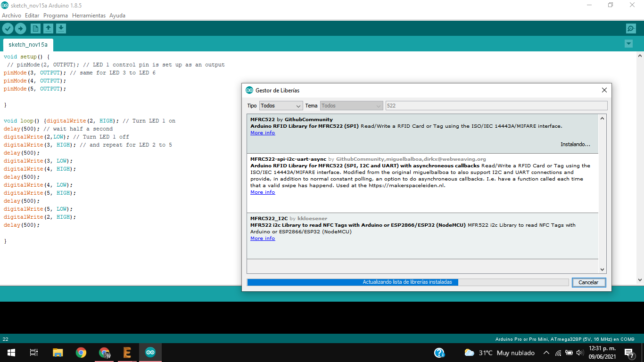Click the line number 22 in status bar
This screenshot has width=644, height=362.
(x=6, y=339)
